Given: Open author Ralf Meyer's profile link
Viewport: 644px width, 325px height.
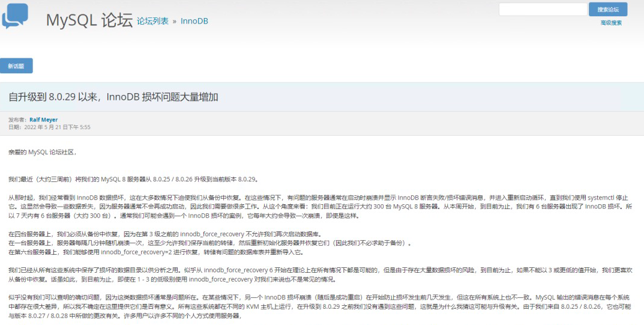Looking at the screenshot, I should (44, 120).
